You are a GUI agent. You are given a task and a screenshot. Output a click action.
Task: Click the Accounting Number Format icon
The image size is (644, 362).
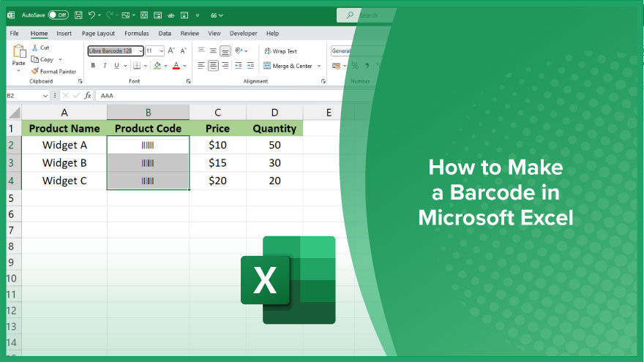coord(337,66)
